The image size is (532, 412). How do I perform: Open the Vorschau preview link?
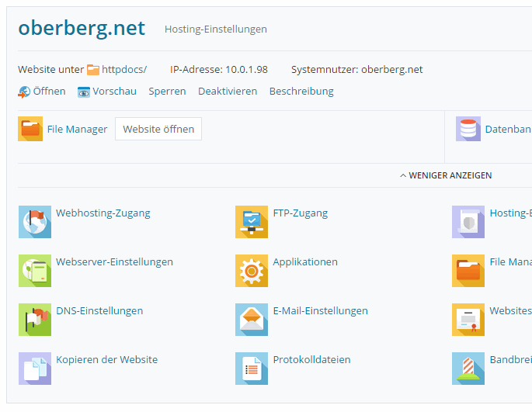[x=114, y=91]
